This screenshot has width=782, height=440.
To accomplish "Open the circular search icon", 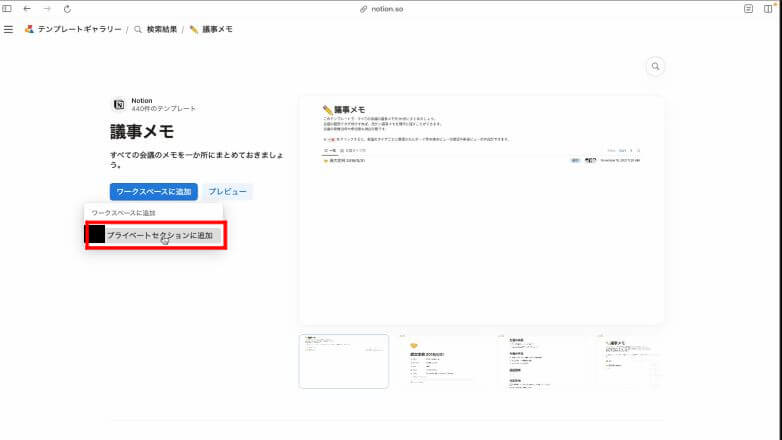I will (x=655, y=66).
